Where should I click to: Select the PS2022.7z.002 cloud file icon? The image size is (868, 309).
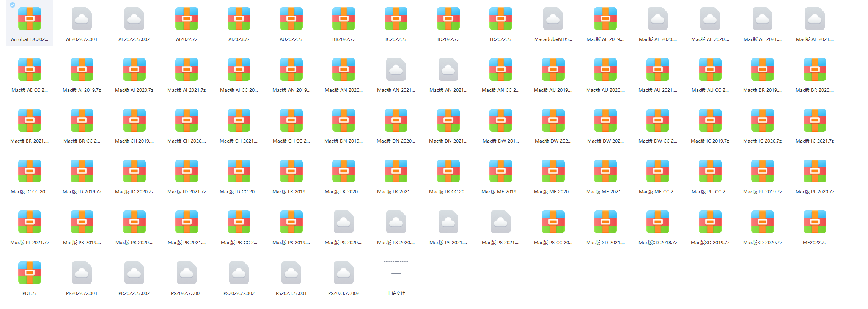239,273
